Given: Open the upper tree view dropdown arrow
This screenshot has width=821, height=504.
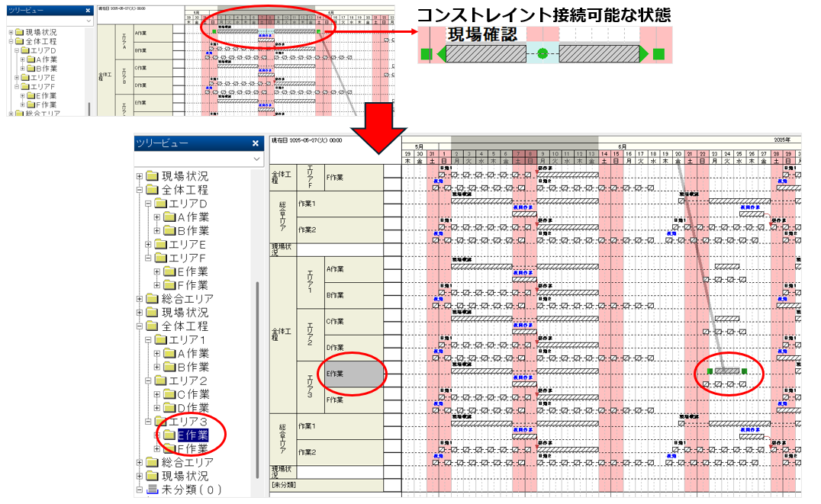Looking at the screenshot, I should [x=88, y=21].
